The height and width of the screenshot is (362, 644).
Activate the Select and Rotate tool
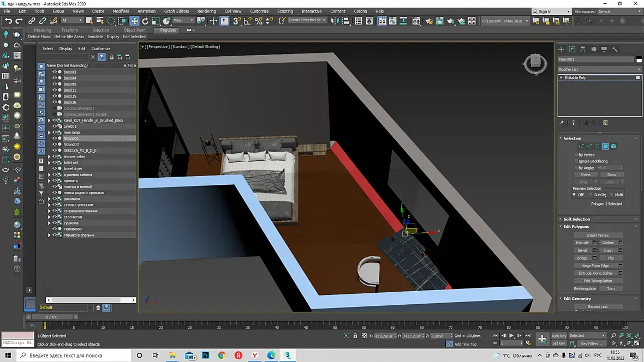(145, 21)
